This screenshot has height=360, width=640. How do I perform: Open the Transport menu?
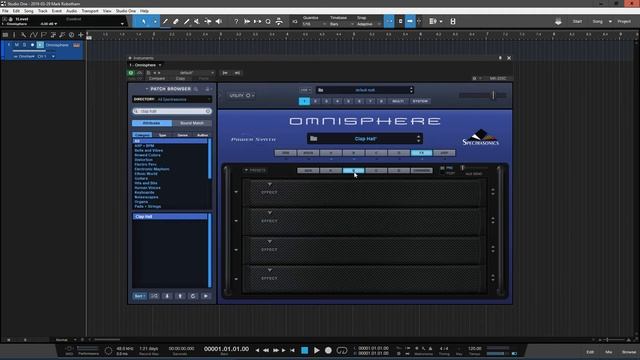point(90,11)
